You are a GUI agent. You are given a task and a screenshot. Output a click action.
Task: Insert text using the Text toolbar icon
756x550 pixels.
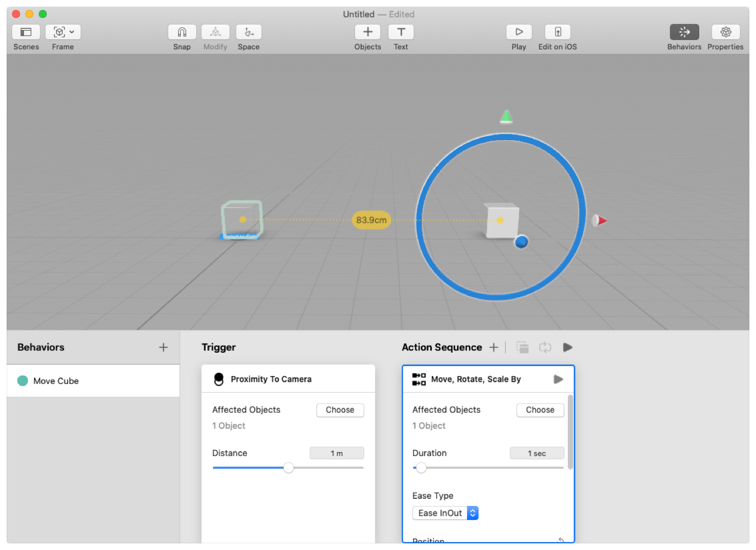[401, 32]
